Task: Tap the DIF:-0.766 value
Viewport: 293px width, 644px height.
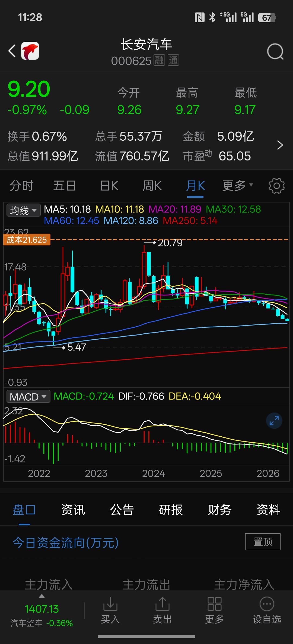Action: tap(141, 396)
